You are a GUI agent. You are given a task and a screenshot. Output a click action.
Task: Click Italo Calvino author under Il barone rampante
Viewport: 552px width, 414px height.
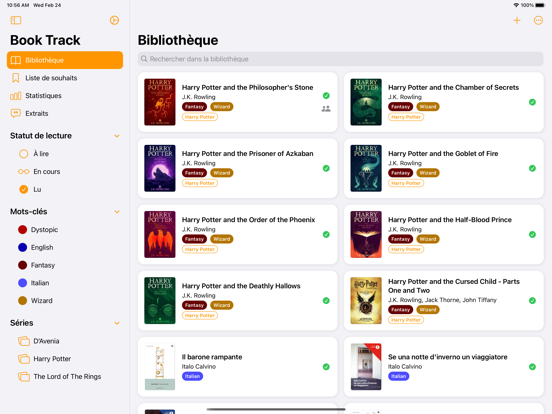(x=199, y=366)
